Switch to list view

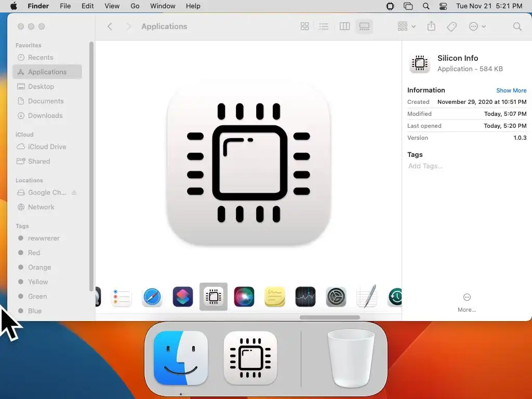coord(324,26)
